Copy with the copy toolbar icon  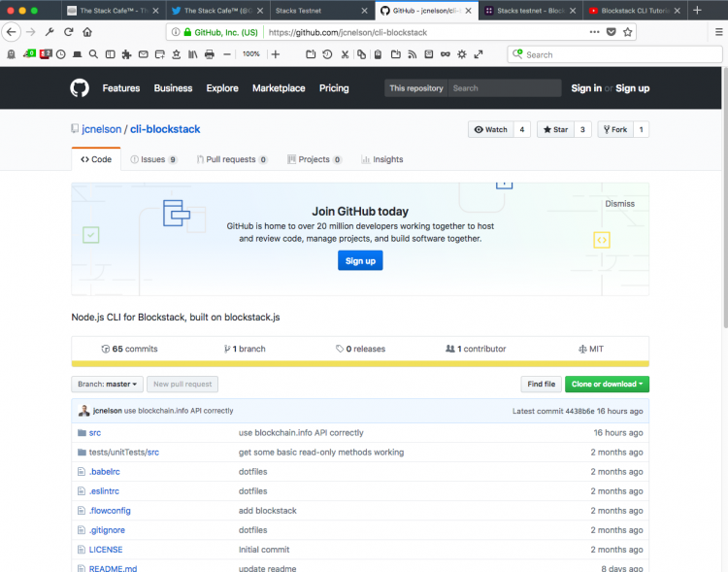coord(361,54)
